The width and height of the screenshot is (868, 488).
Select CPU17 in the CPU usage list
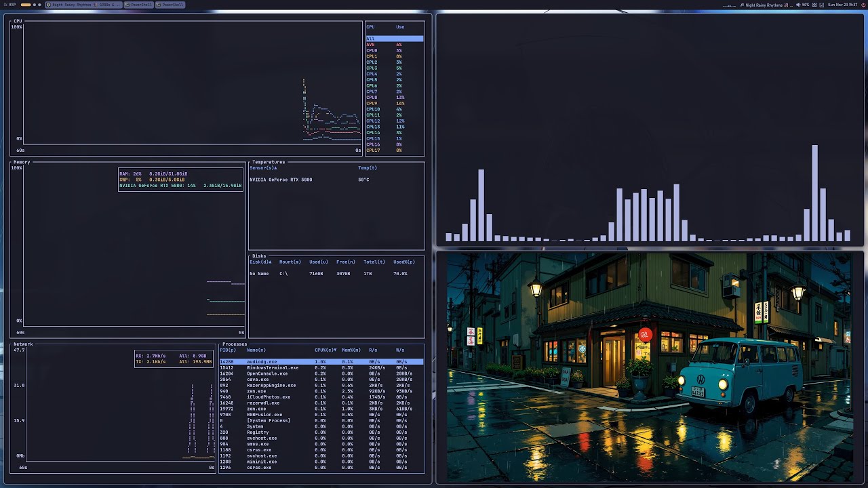click(x=395, y=150)
